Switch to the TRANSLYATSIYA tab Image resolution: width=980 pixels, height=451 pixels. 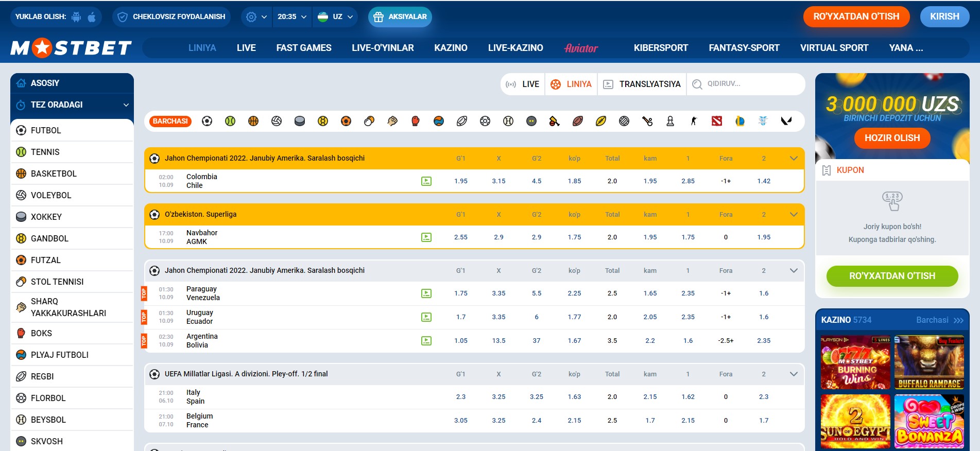(642, 84)
